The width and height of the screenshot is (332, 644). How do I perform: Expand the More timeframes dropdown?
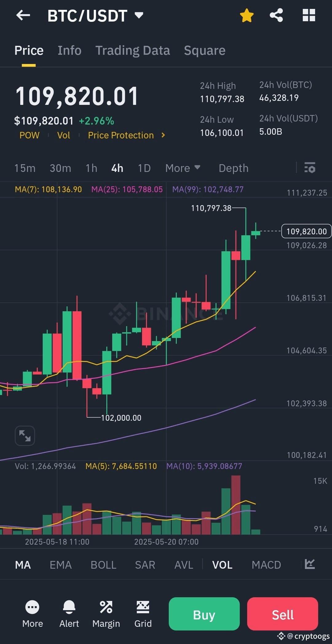click(183, 168)
